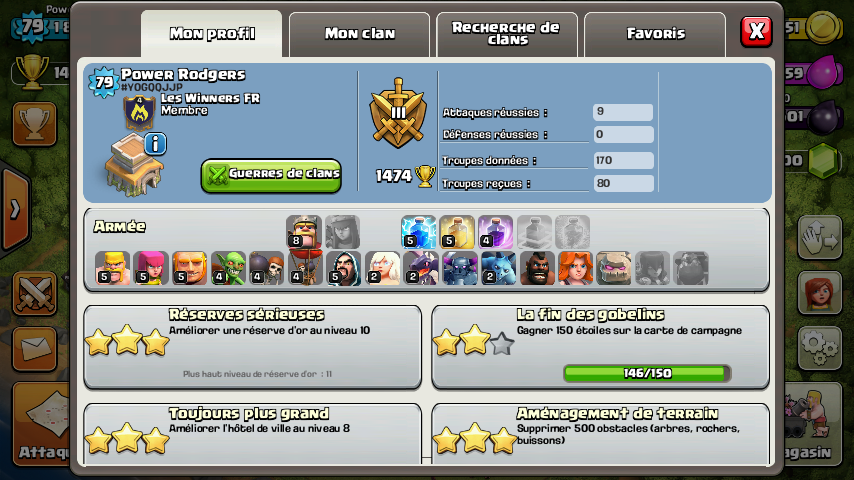The image size is (854, 480).
Task: Open the Favoris tab
Action: pyautogui.click(x=655, y=34)
